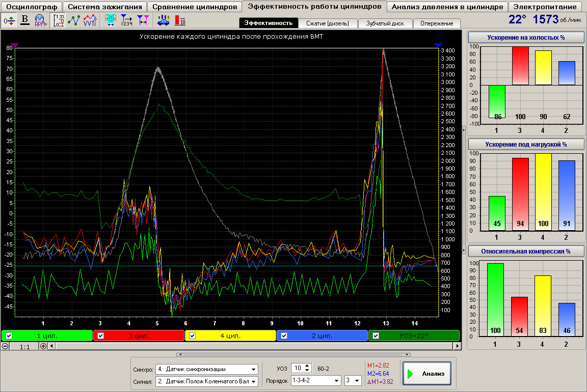Click the Ускорение под нагрузкой % header
This screenshot has height=392, width=587.
click(526, 145)
